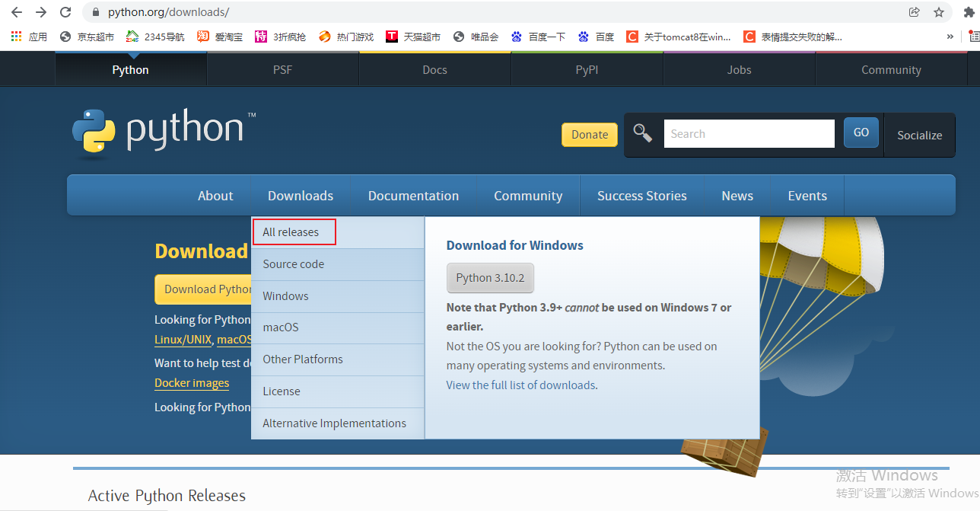980x511 pixels.
Task: Open the 热门游戏 bookmark
Action: (346, 37)
